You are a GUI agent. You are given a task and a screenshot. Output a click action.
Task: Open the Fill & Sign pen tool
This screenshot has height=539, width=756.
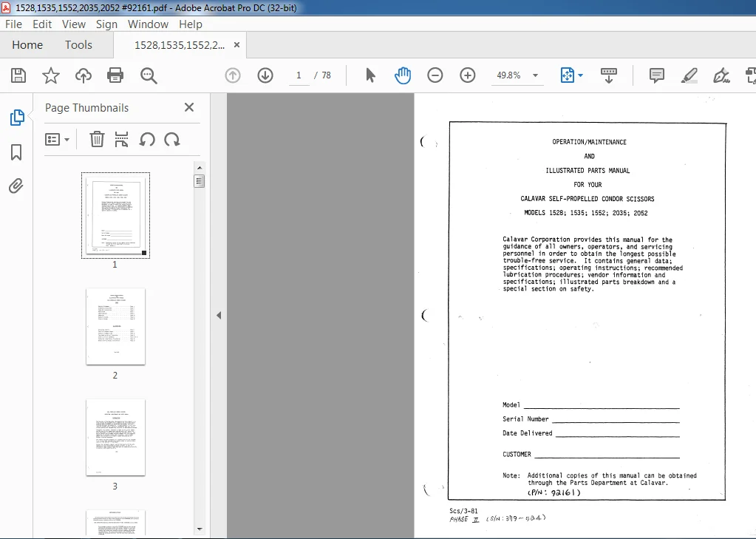[721, 75]
